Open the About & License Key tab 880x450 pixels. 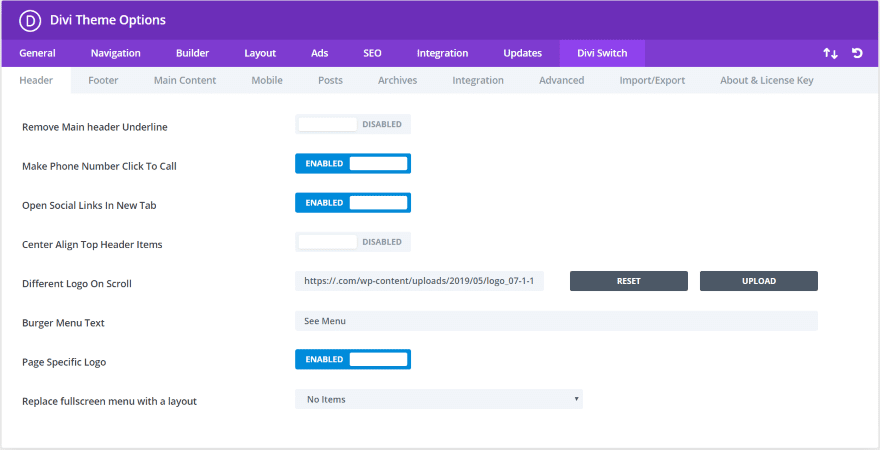pyautogui.click(x=767, y=80)
